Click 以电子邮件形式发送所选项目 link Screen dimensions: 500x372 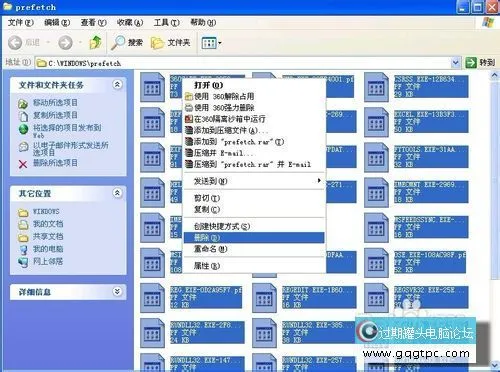pos(70,149)
